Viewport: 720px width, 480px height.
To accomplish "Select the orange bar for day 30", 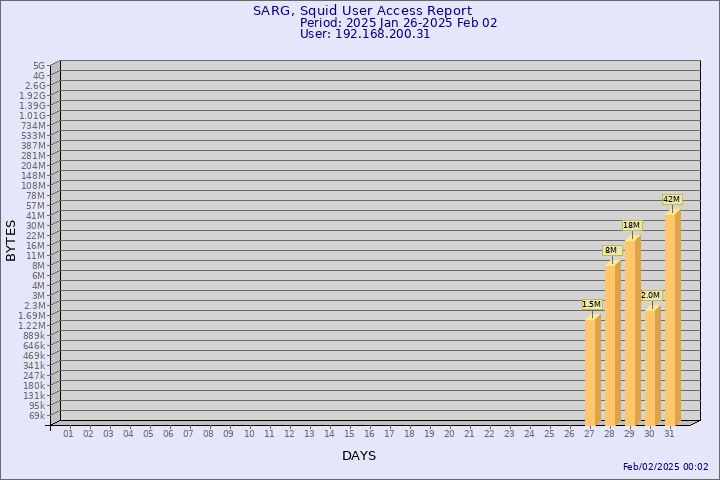I will [652, 366].
